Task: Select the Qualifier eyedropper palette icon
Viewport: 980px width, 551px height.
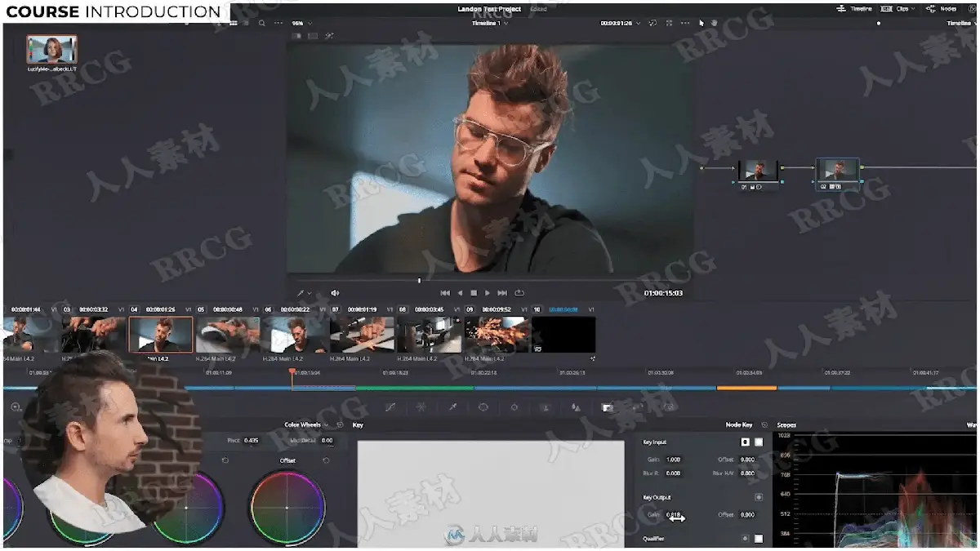Action: pos(452,407)
